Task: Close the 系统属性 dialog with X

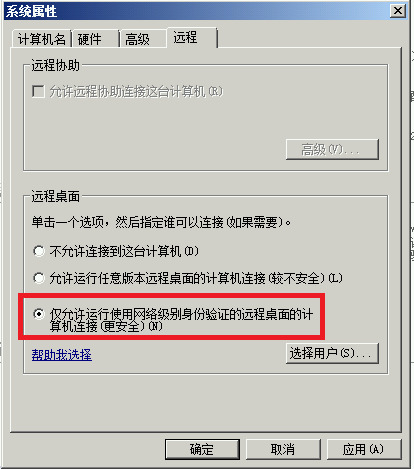Action: 398,11
